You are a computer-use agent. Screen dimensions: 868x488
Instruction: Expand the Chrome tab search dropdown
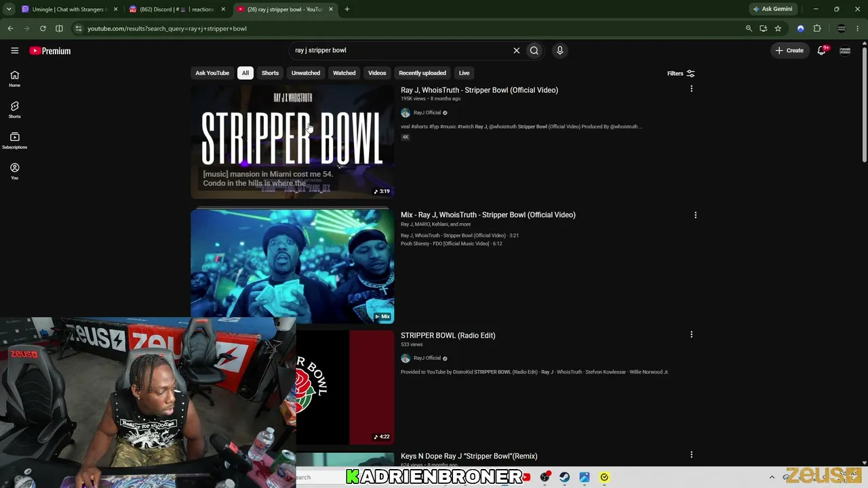tap(9, 9)
